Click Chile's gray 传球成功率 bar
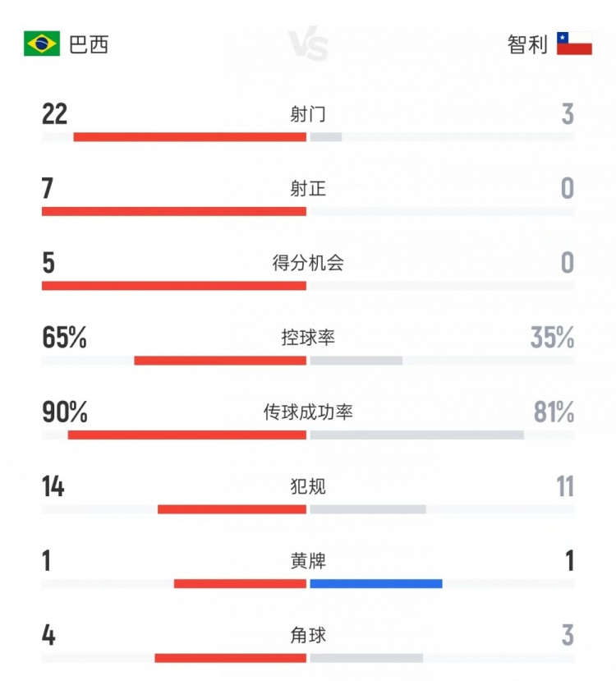The width and height of the screenshot is (616, 681). point(416,435)
